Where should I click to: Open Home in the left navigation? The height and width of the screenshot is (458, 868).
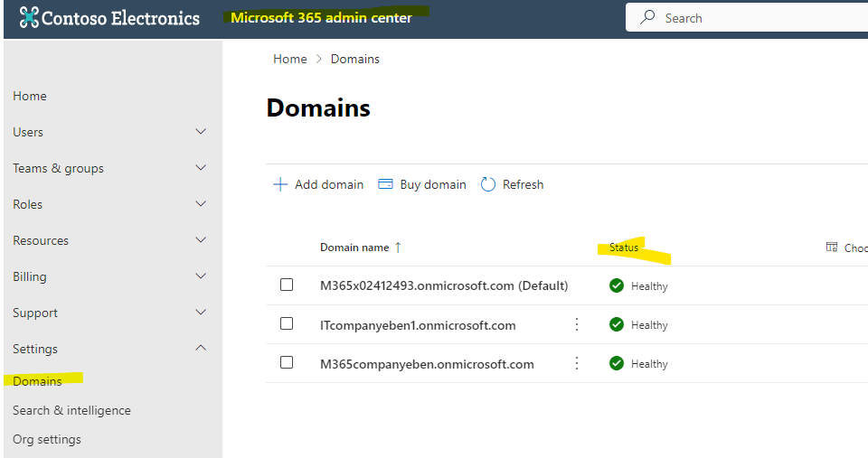30,96
